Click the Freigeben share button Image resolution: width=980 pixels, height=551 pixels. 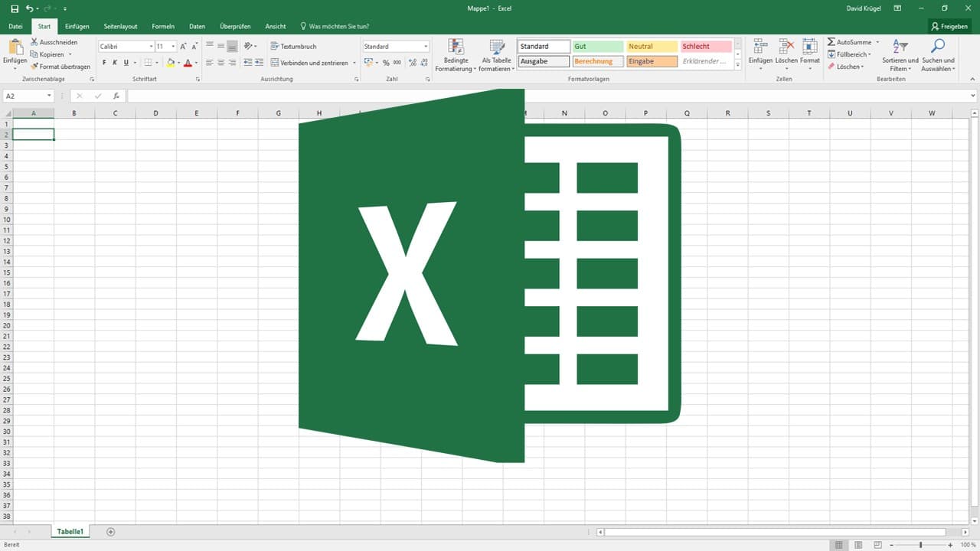click(x=949, y=26)
